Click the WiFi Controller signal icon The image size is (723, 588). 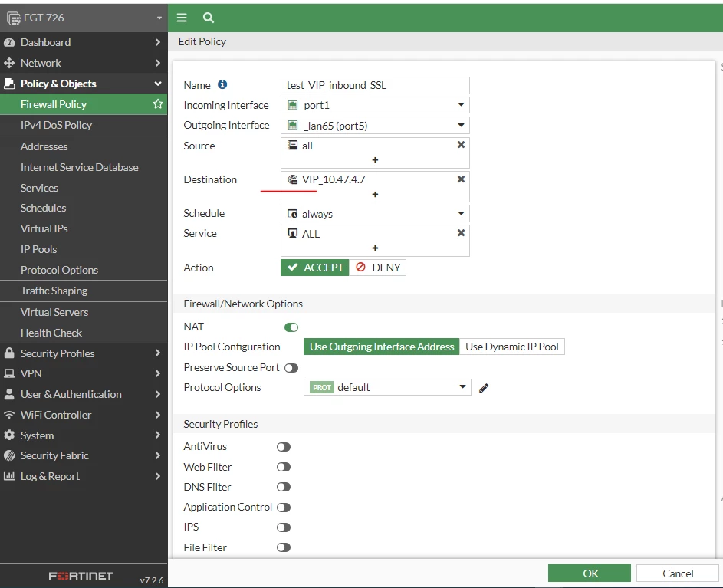pos(9,415)
